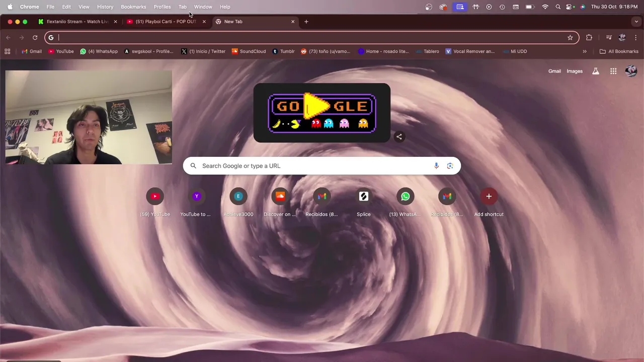Open Spotlight search in menu bar
This screenshot has width=644, height=362.
[x=558, y=7]
